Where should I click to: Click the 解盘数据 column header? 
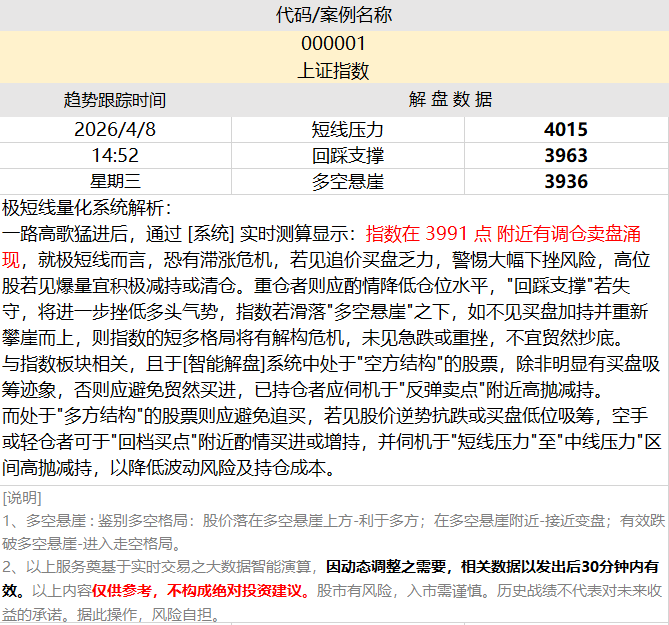[450, 100]
